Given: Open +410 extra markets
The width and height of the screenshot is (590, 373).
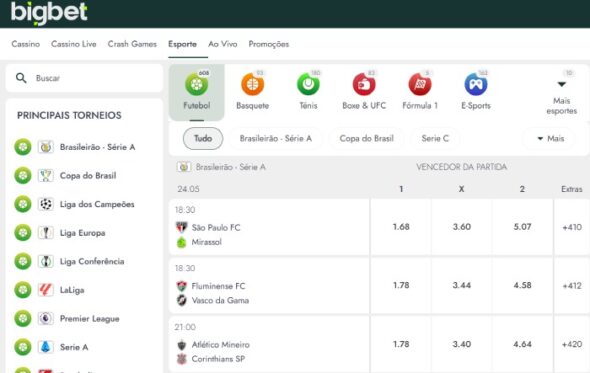Looking at the screenshot, I should pyautogui.click(x=572, y=227).
